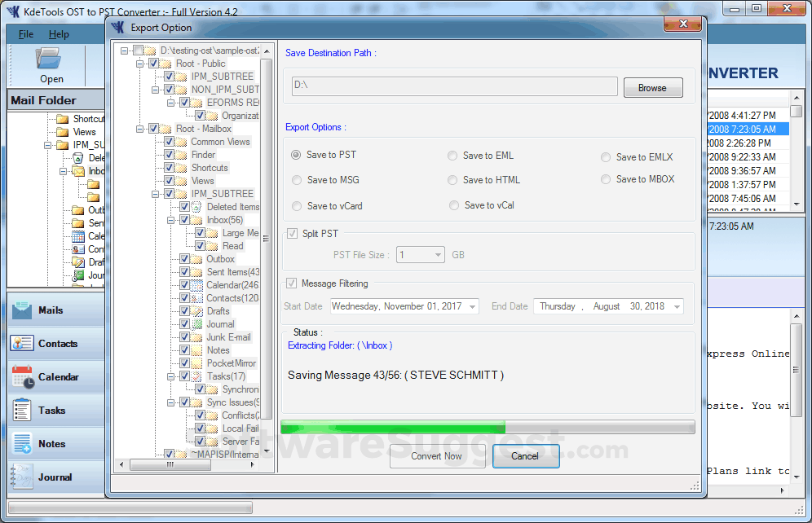
Task: Select the Calendar folder icon in export tree
Action: [196, 285]
